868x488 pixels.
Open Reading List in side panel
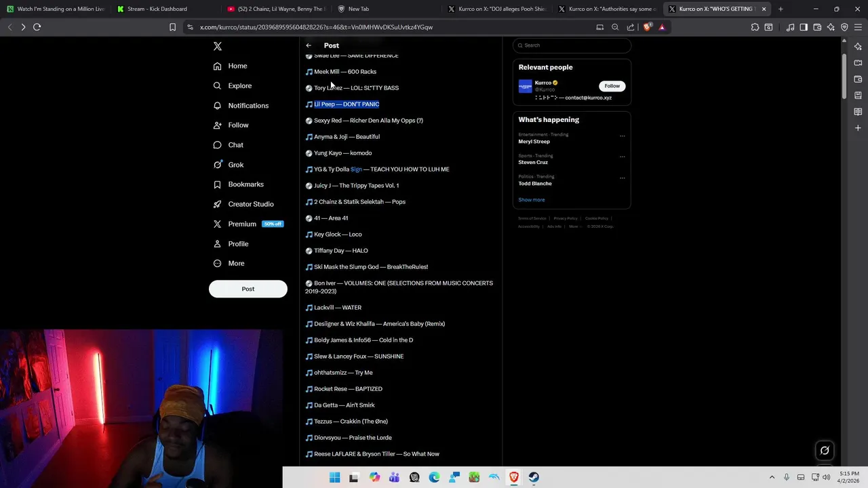pyautogui.click(x=858, y=112)
